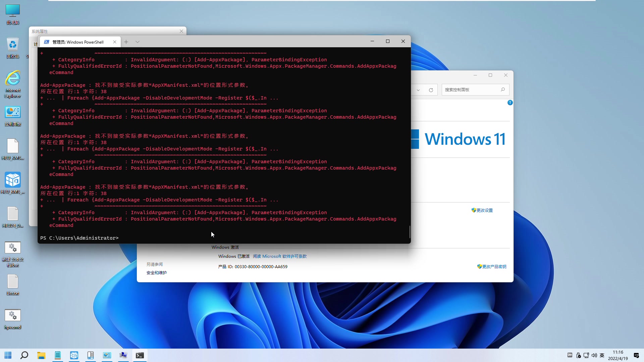Open new PowerShell tab with plus button

126,42
